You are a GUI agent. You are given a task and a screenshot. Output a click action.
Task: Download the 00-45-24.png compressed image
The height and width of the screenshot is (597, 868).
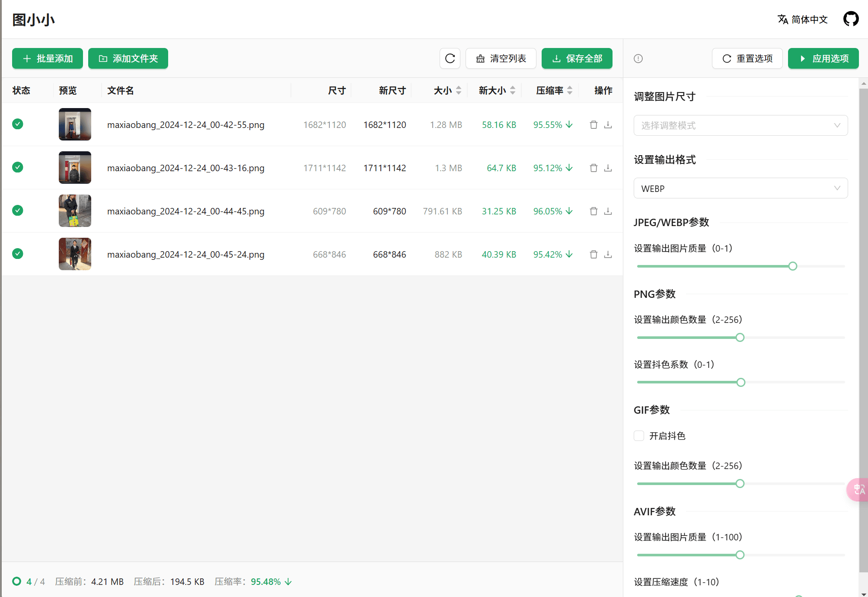(x=608, y=254)
